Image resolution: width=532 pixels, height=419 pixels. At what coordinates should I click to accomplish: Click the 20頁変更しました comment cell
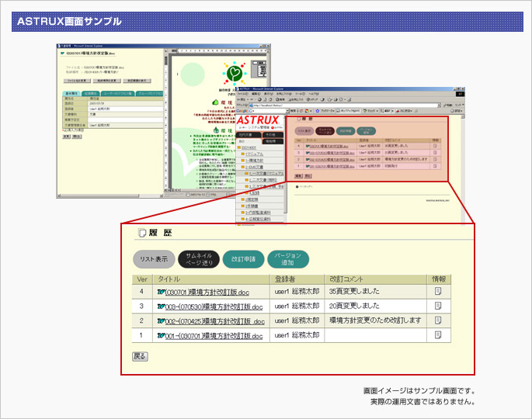[x=375, y=306]
